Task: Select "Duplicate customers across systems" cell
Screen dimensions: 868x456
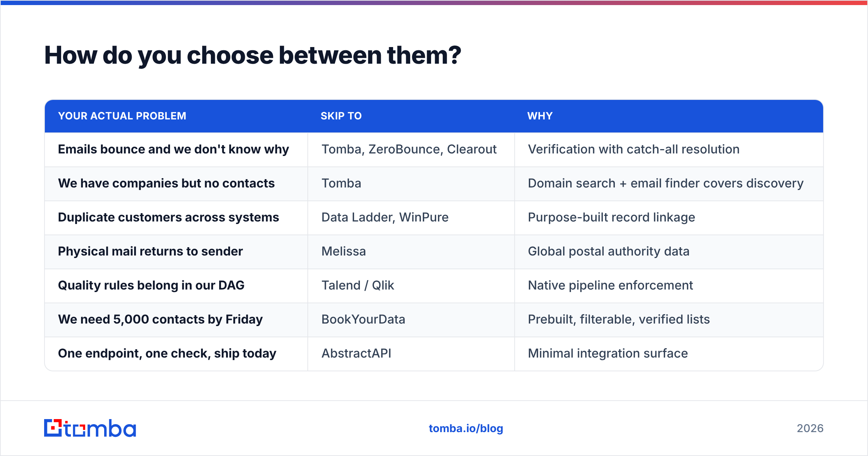Action: tap(176, 218)
